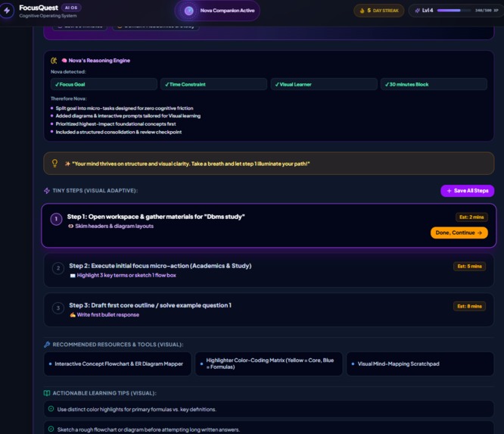The width and height of the screenshot is (504, 434).
Task: Click the Nova's Reasoning Engine head icon
Action: coord(54,61)
